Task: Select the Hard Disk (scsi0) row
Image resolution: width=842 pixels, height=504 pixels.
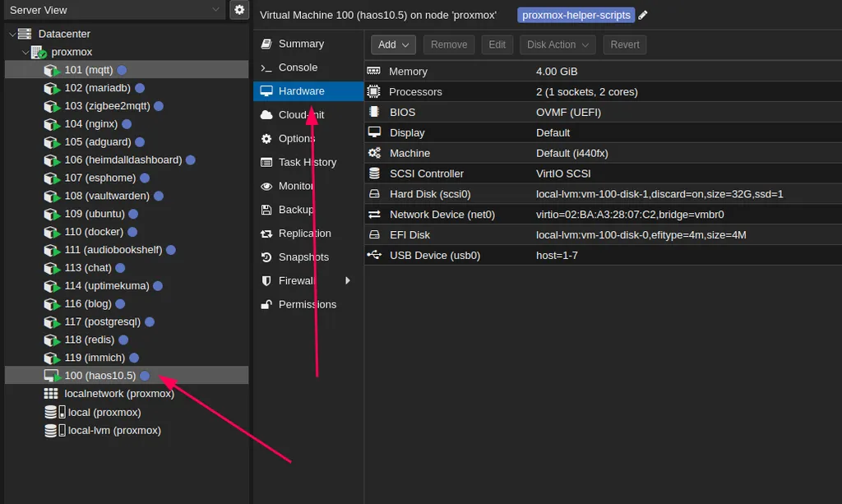Action: tap(603, 194)
